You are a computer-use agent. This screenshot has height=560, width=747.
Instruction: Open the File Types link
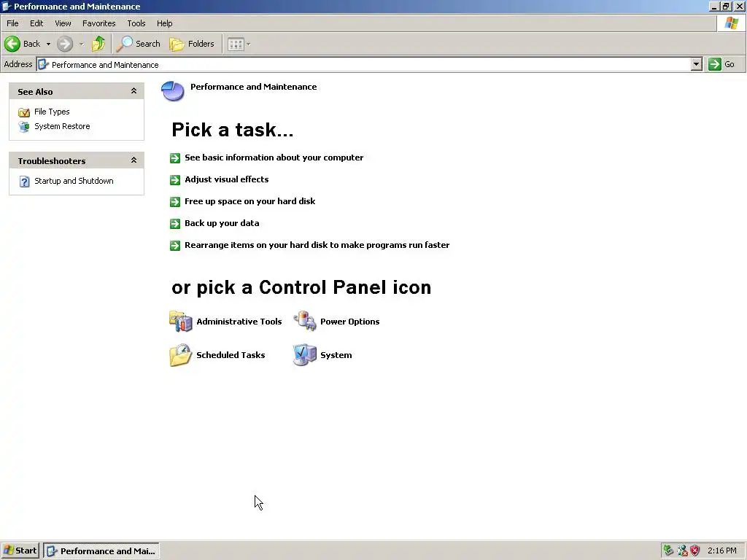tap(52, 112)
